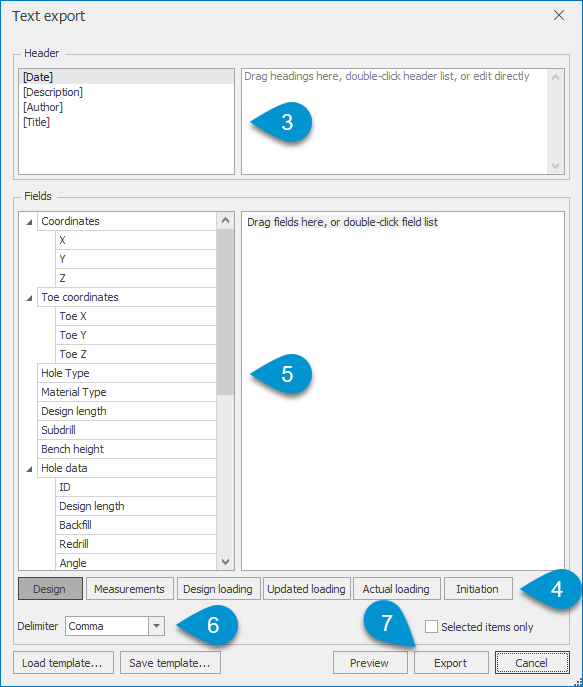Collapse the Coordinates tree group
This screenshot has width=583, height=687.
coord(29,222)
